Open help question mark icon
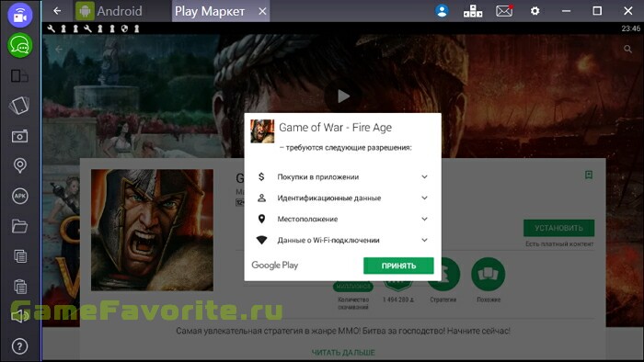The width and height of the screenshot is (644, 362). point(19,346)
